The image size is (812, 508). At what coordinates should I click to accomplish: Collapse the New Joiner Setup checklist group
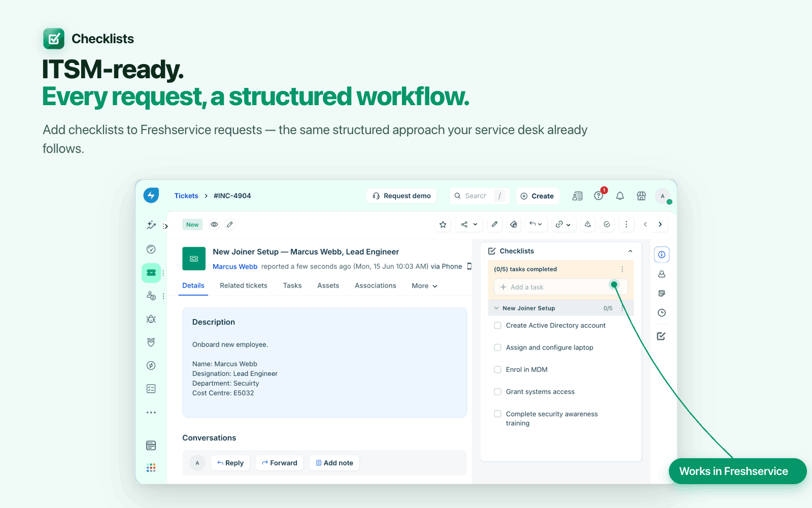click(496, 308)
